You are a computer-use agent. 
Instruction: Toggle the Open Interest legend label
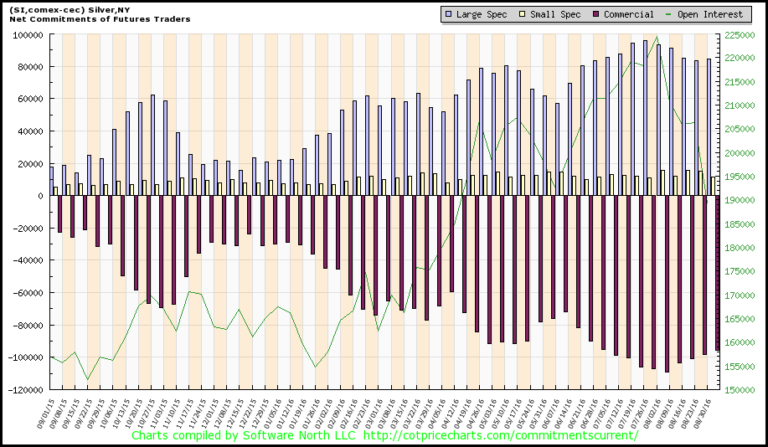pyautogui.click(x=712, y=15)
